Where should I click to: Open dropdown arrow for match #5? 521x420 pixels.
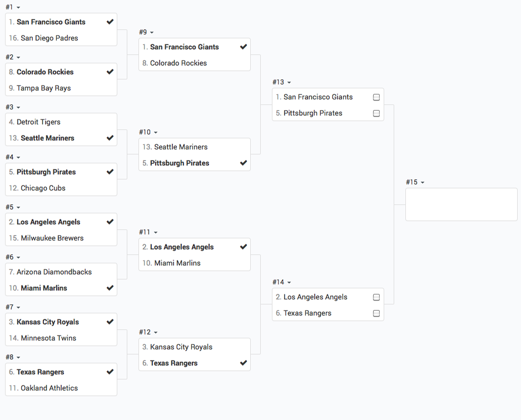18,208
